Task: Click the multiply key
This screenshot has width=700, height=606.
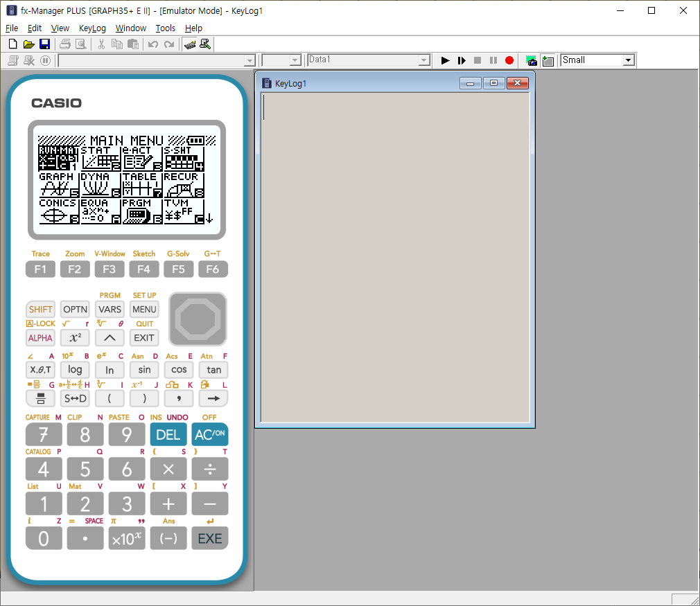Action: (168, 469)
